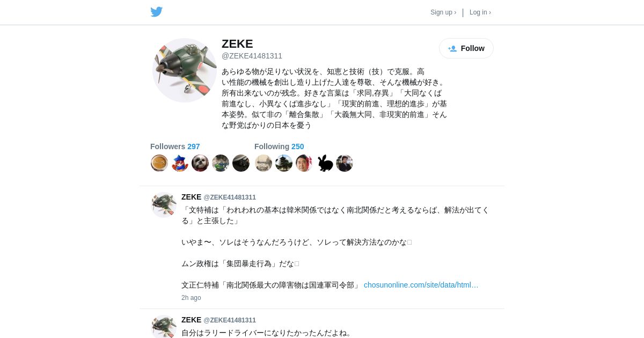Select the following avatar of man in suit with flag
This screenshot has height=338, width=644.
tap(304, 163)
